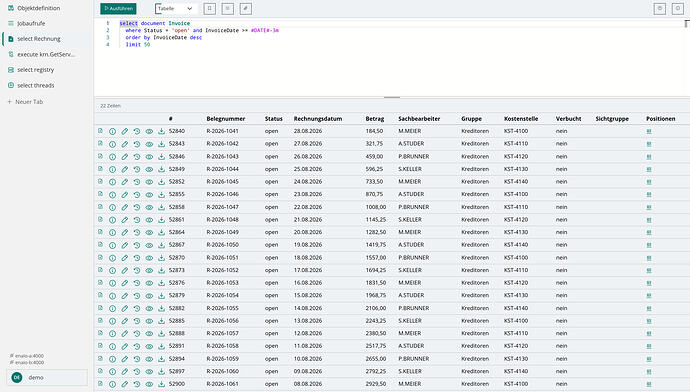Open Positionen table icon for R-2026-1060

[649, 372]
